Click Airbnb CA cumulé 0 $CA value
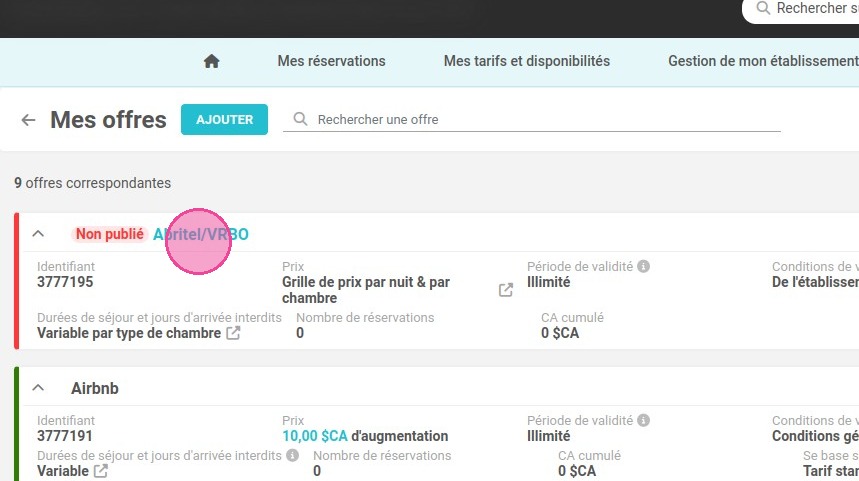 coord(577,471)
